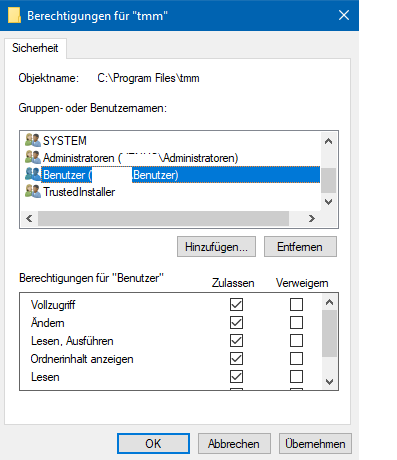Toggle Zulassen for Ordnerinhalt anzeigen
Image resolution: width=397 pixels, height=460 pixels.
coord(236,359)
